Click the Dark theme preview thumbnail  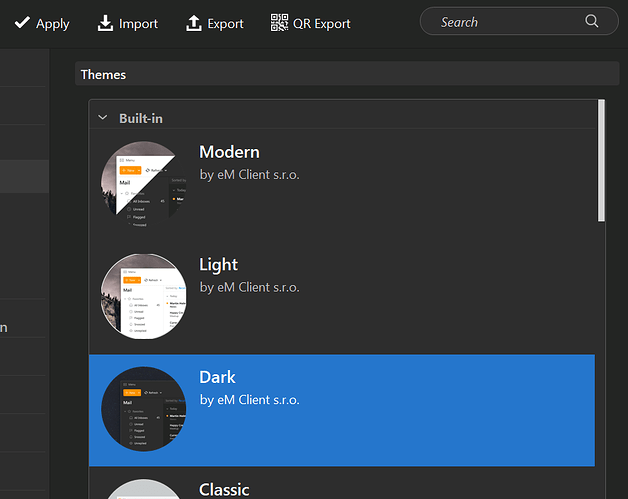coord(143,409)
